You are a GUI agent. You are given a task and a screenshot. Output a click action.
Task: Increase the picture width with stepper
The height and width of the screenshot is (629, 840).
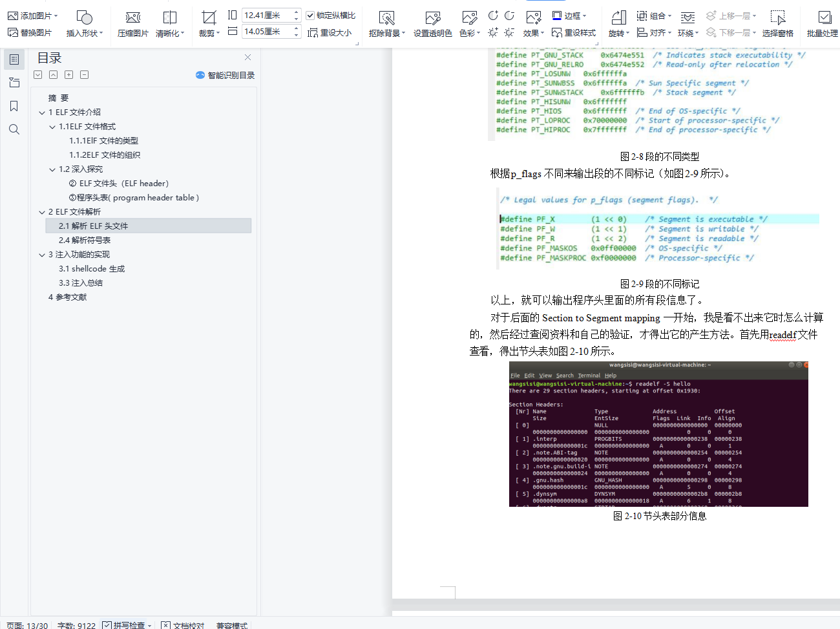point(297,28)
